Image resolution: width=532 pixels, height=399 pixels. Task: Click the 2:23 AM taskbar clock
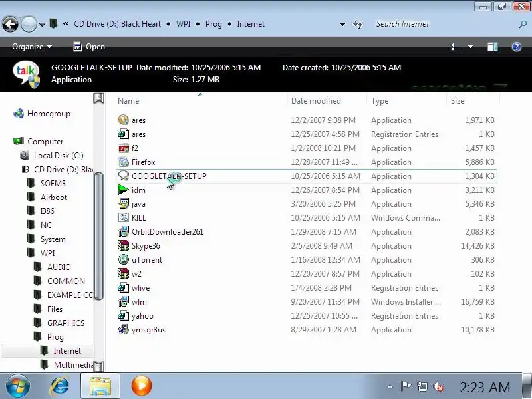pos(485,387)
